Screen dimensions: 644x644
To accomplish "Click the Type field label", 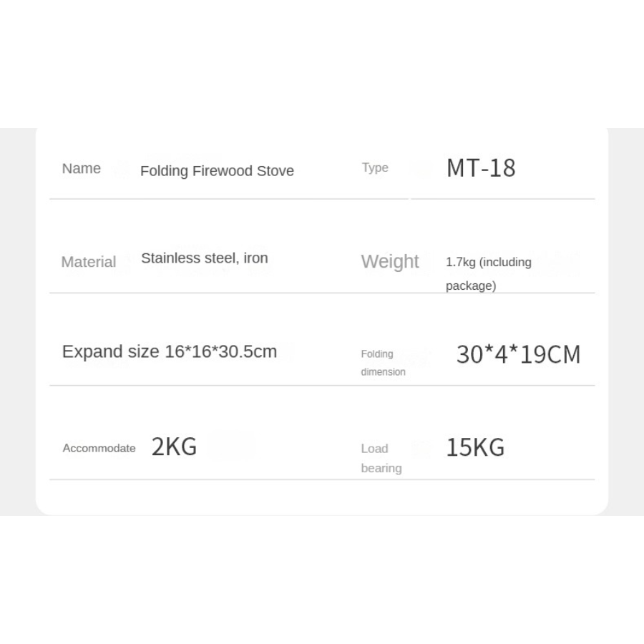I will pos(375,167).
